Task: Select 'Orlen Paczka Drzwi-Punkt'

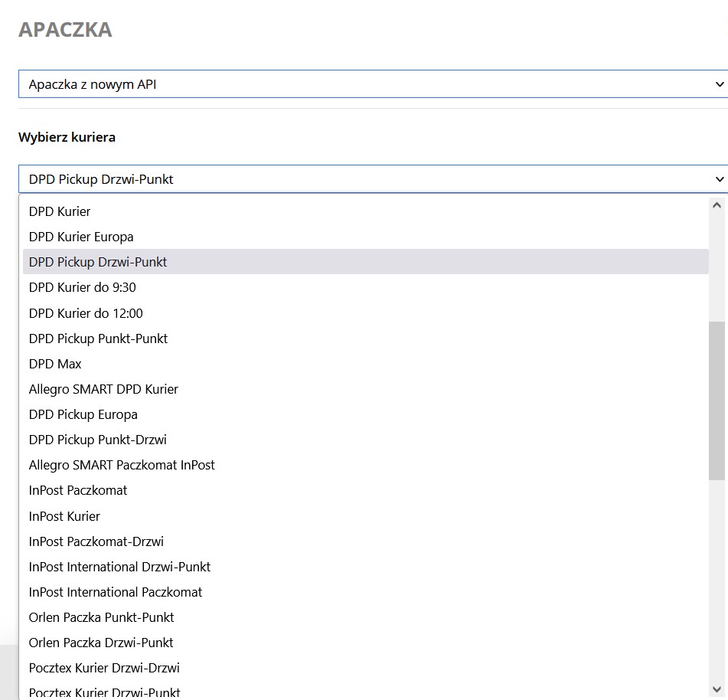Action: (x=365, y=643)
